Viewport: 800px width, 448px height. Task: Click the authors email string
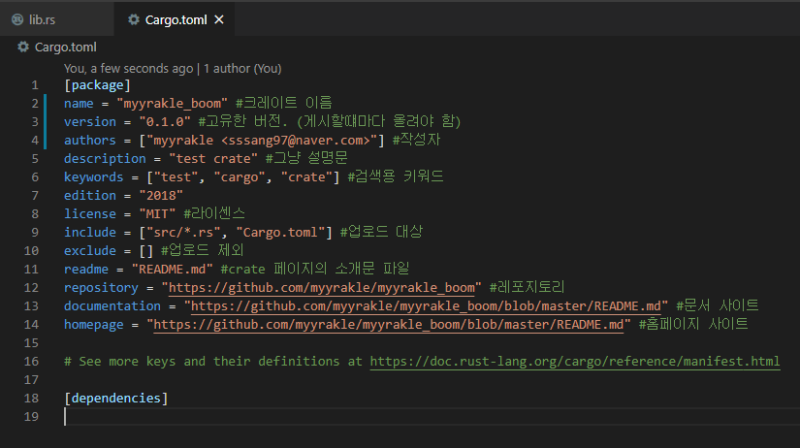pos(262,140)
